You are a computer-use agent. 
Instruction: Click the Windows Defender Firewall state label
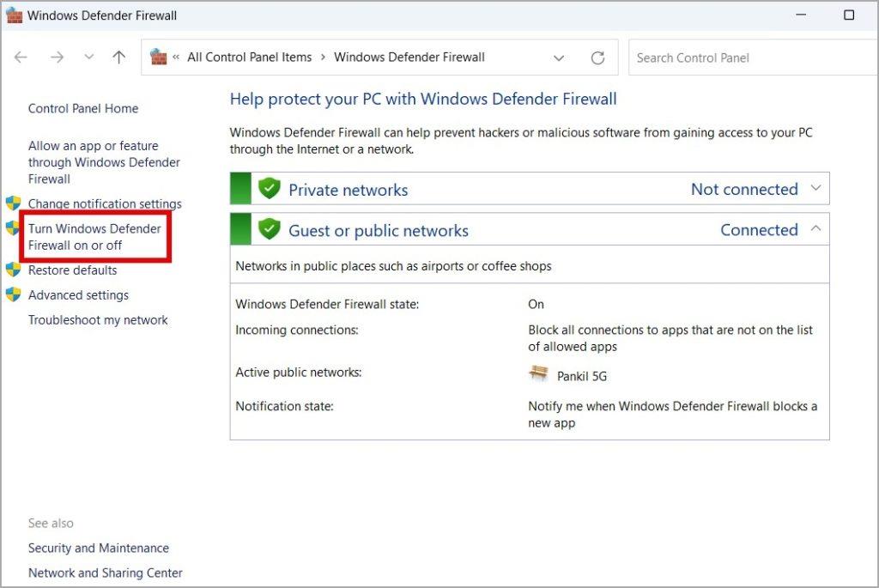pyautogui.click(x=327, y=305)
